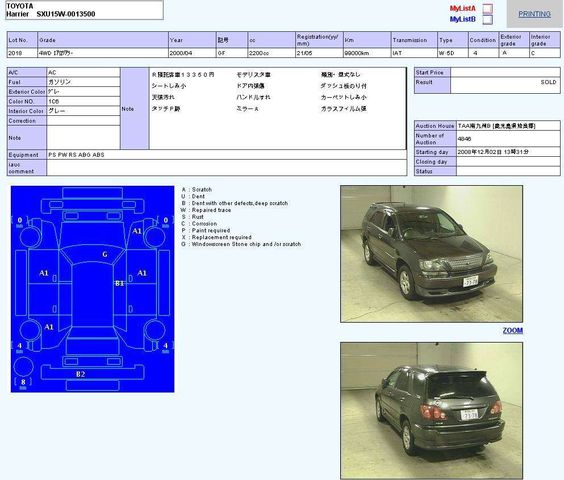
Task: Click the Condition column header
Action: pos(483,40)
